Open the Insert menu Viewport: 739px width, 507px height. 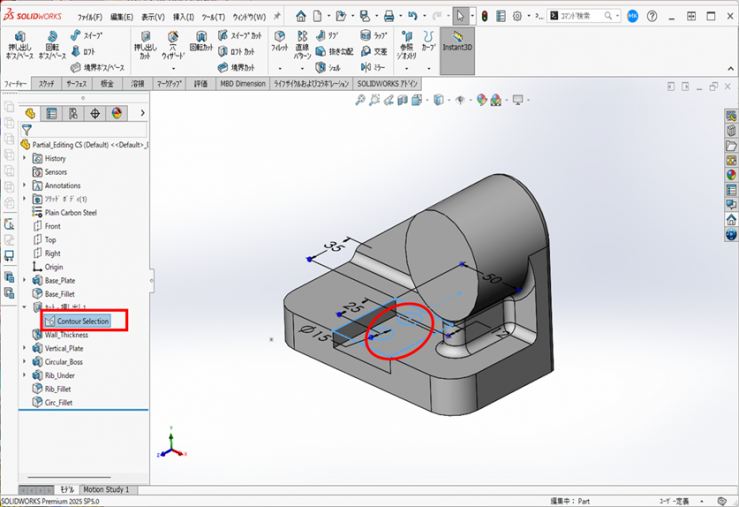pos(183,17)
